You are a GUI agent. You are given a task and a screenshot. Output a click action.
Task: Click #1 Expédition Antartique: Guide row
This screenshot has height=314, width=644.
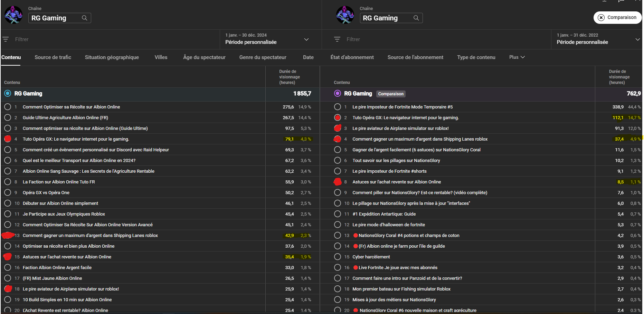384,214
